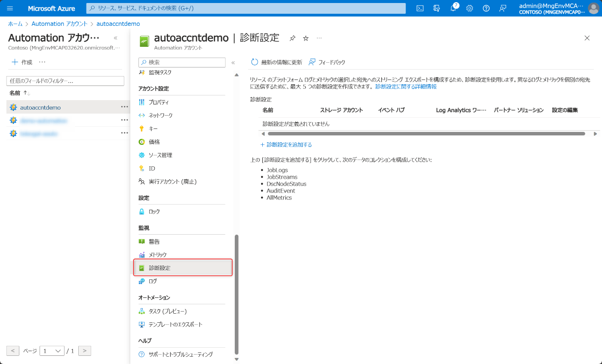Open the directory and subscription filter icon
Image resolution: width=602 pixels, height=364 pixels.
pos(437,8)
